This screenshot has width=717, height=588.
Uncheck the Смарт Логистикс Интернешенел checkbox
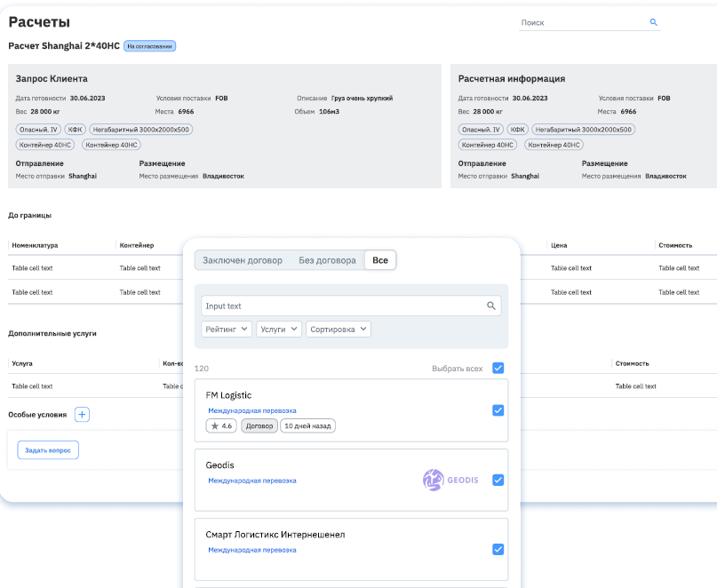498,549
